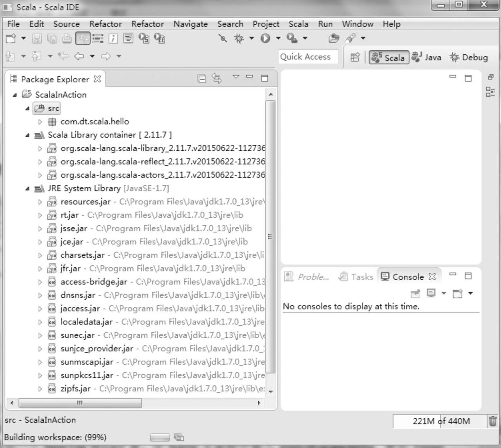Open the File menu
Image resolution: width=501 pixels, height=448 pixels.
click(13, 24)
